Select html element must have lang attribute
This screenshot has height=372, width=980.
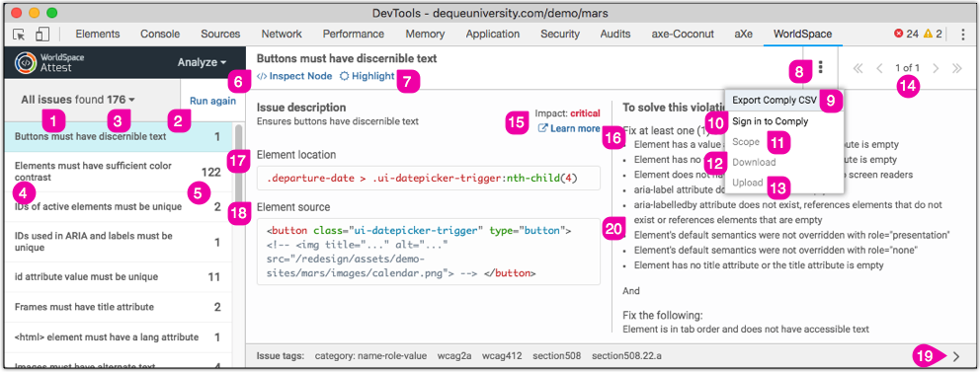click(118, 337)
